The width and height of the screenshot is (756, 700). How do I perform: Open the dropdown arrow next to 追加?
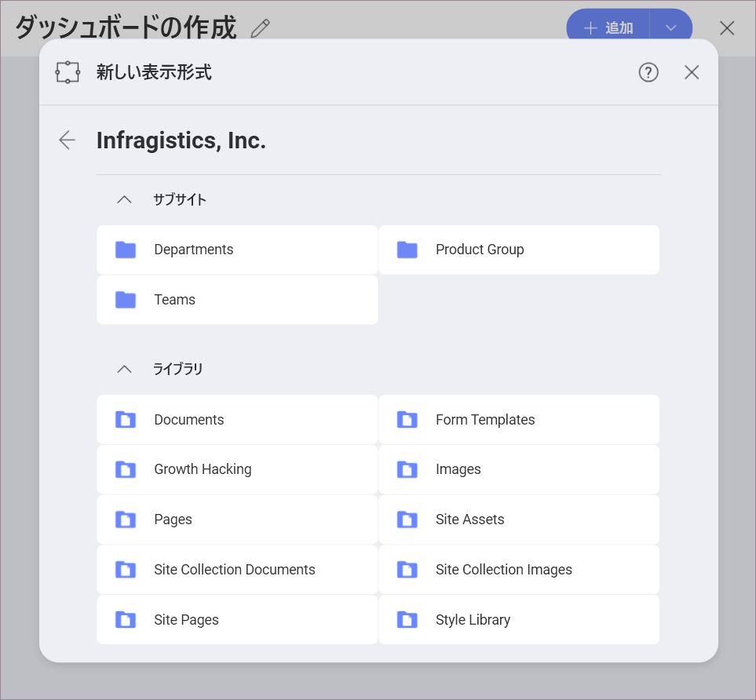(671, 27)
